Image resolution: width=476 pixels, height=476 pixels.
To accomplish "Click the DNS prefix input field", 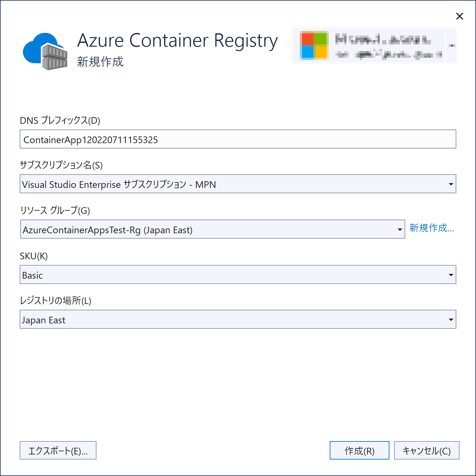I will 238,139.
